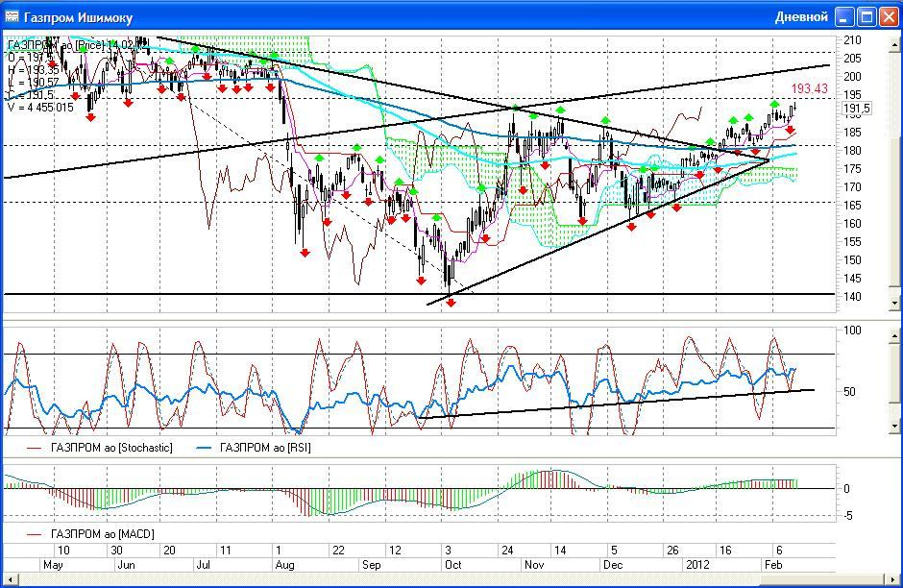Click the Dec month label on the time axis
This screenshot has width=903, height=588.
[x=613, y=565]
